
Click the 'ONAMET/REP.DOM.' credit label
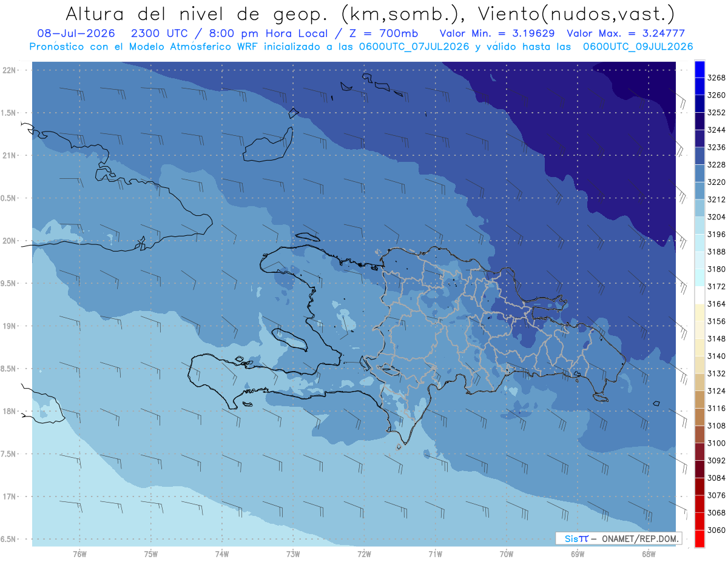(639, 538)
